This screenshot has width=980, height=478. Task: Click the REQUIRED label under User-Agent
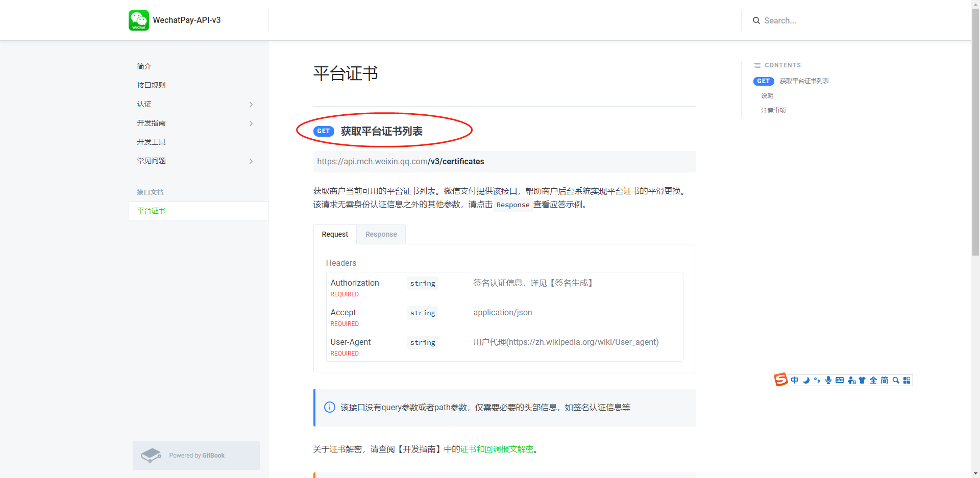[x=345, y=354]
